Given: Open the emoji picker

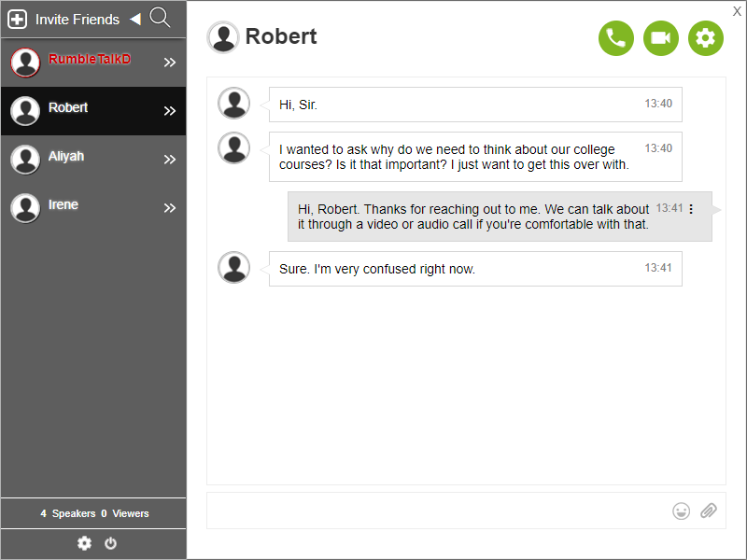Looking at the screenshot, I should [x=682, y=511].
